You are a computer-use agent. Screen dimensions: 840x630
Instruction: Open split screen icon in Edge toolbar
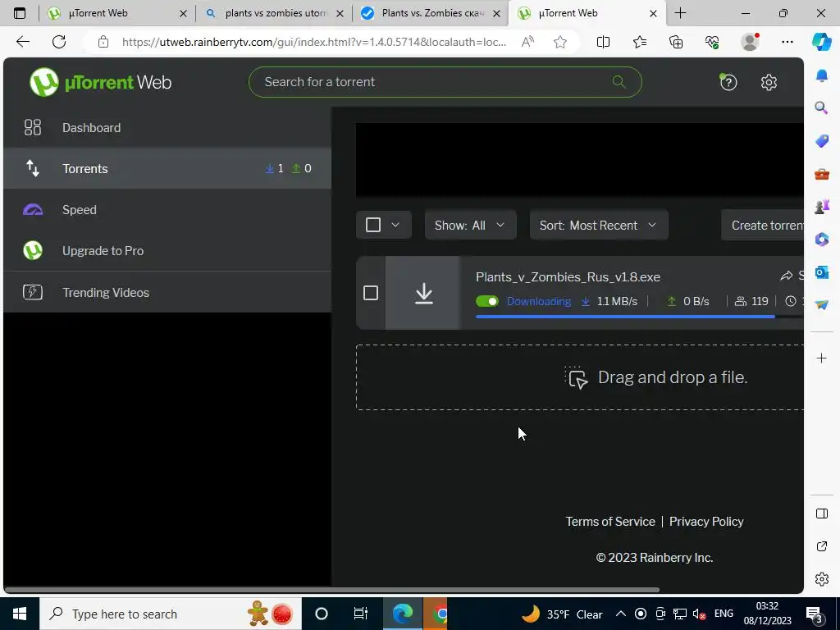pos(603,42)
